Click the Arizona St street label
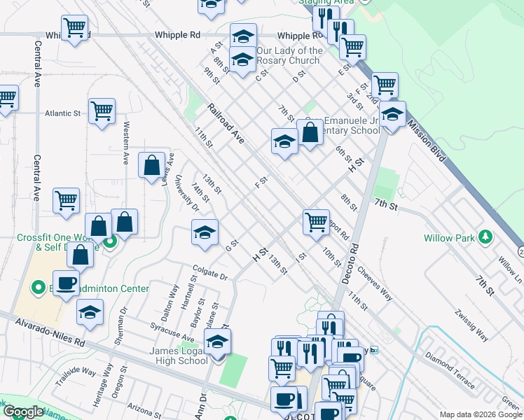Screen dimensions: 524x420 coord(144,411)
